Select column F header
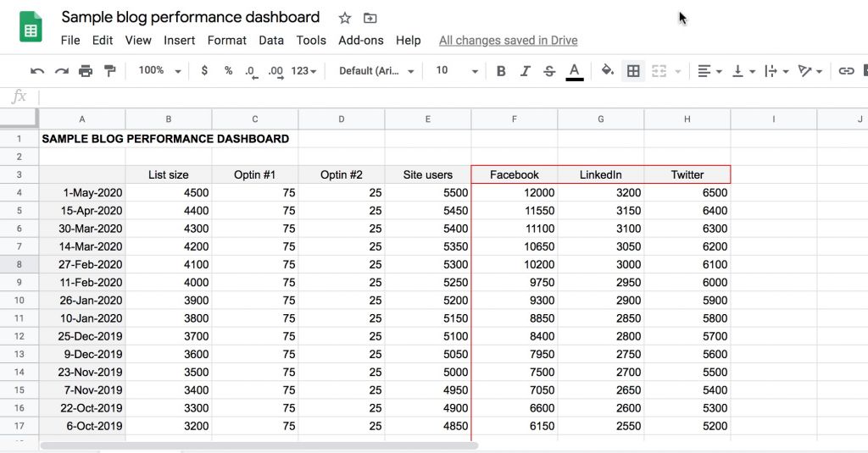Screen dimensions: 868x453 (x=515, y=119)
